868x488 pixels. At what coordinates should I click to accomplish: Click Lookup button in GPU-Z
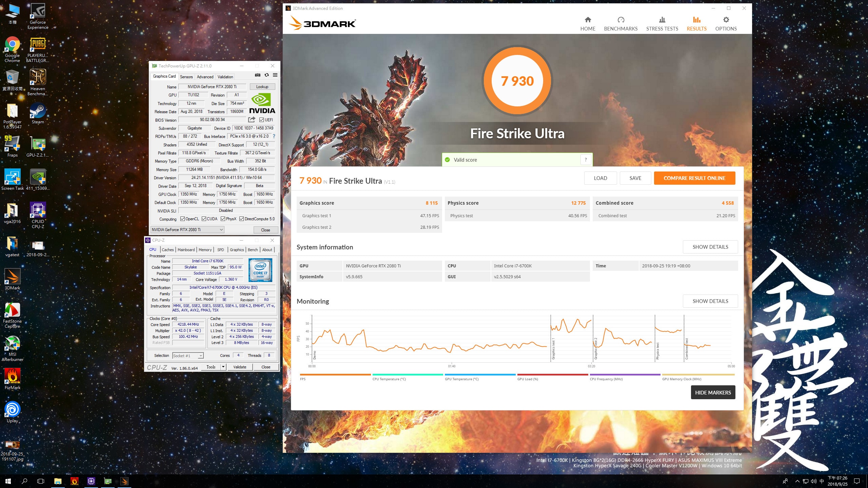tap(262, 86)
